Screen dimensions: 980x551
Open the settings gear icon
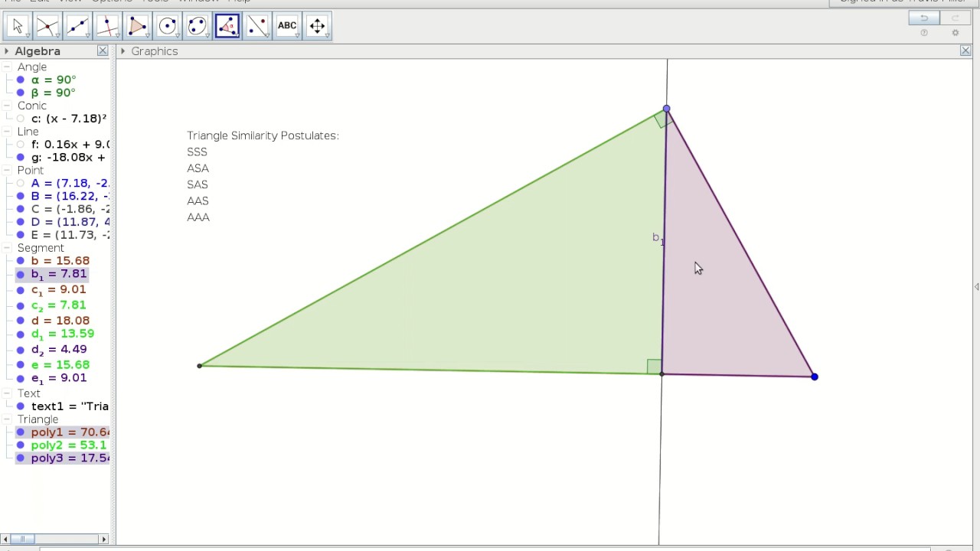[x=955, y=33]
